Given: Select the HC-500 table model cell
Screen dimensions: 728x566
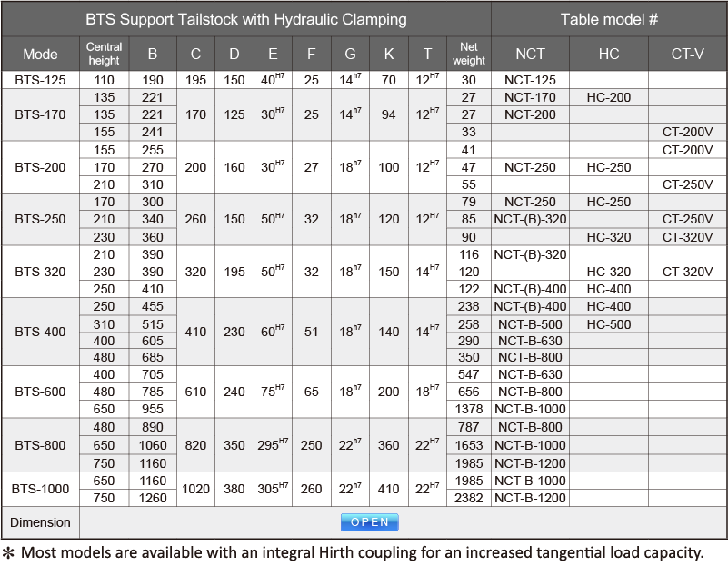Looking at the screenshot, I should 609,324.
